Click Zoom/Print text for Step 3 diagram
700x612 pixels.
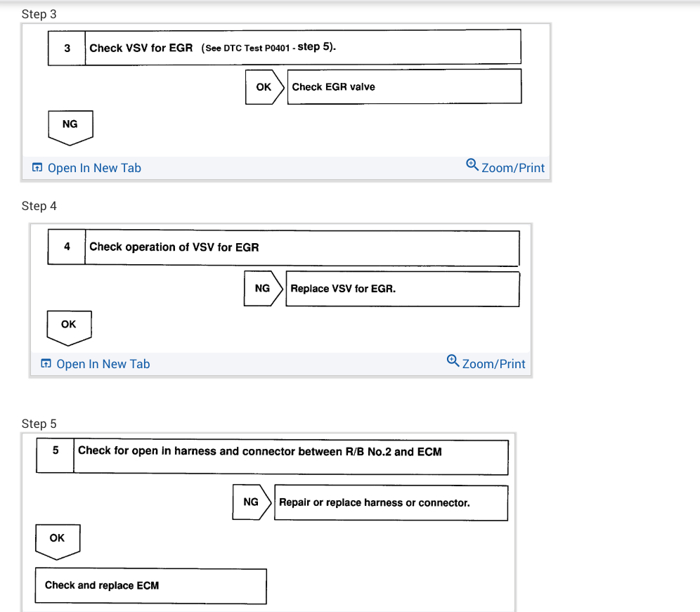513,168
